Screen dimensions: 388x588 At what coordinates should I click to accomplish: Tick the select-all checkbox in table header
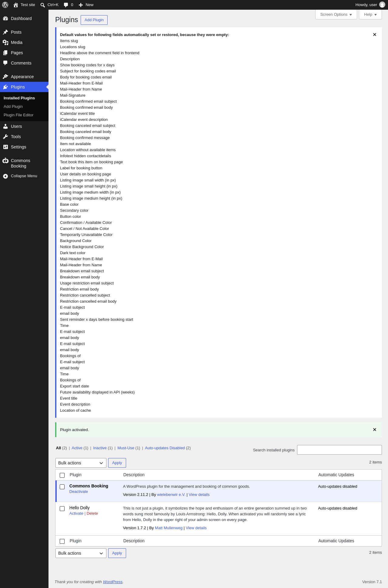click(62, 475)
